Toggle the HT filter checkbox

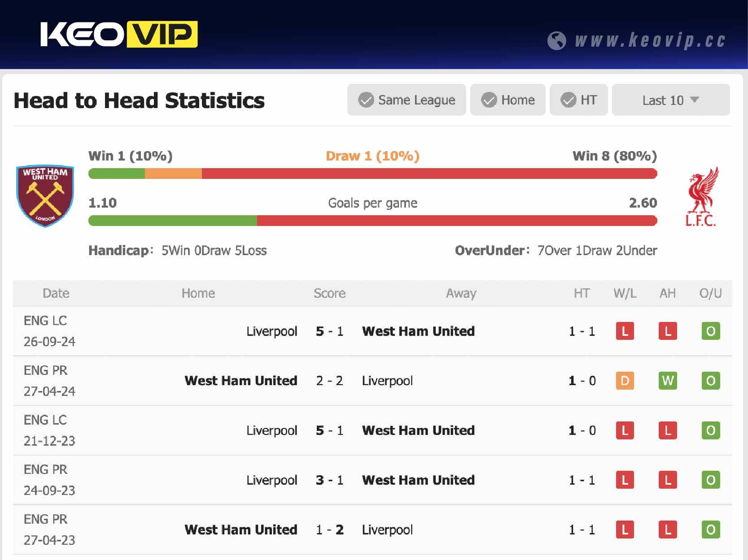[578, 100]
